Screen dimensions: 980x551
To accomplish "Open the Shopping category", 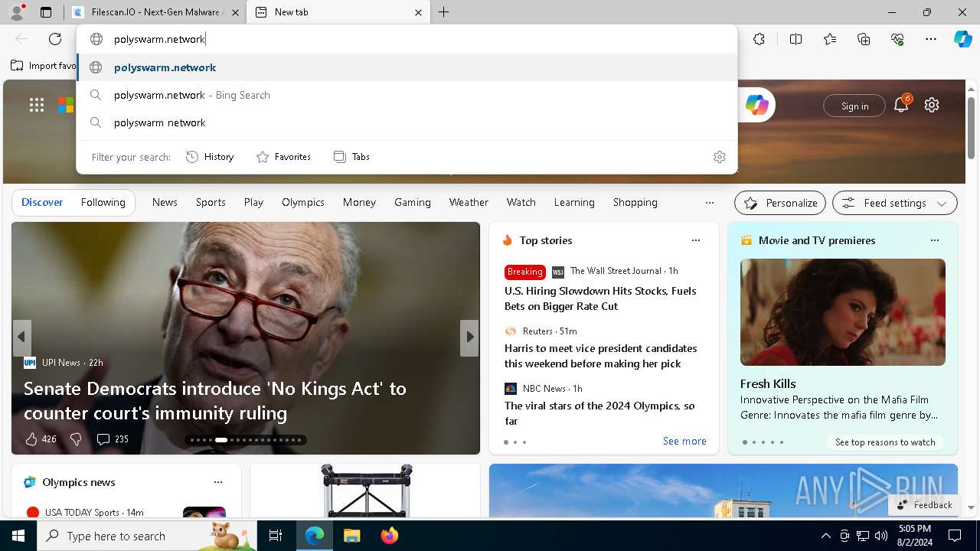I will [635, 202].
